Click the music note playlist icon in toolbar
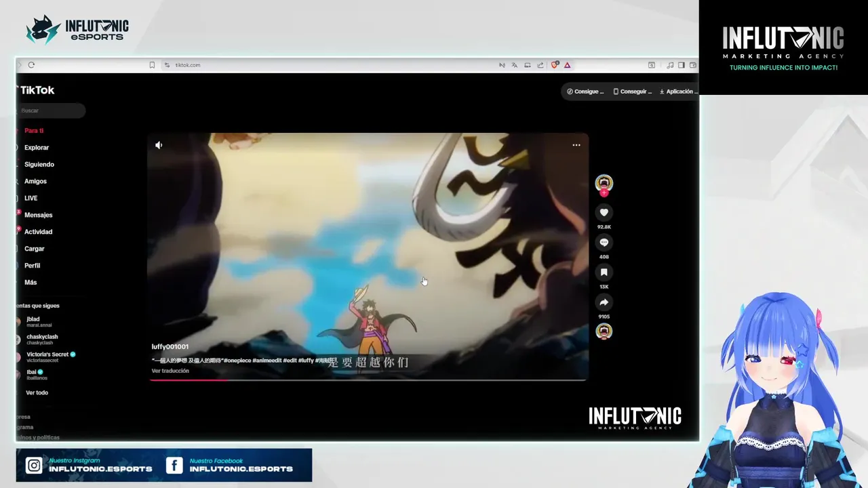Viewport: 868px width, 488px height. point(671,65)
